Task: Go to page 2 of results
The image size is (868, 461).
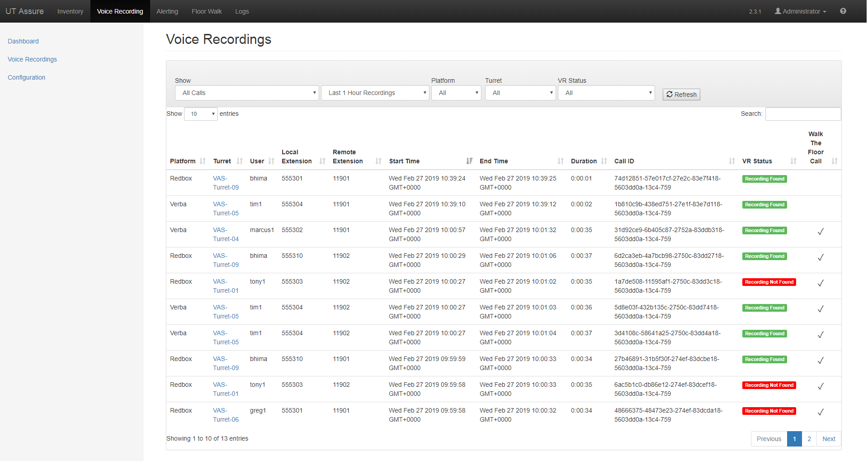Action: (x=809, y=439)
